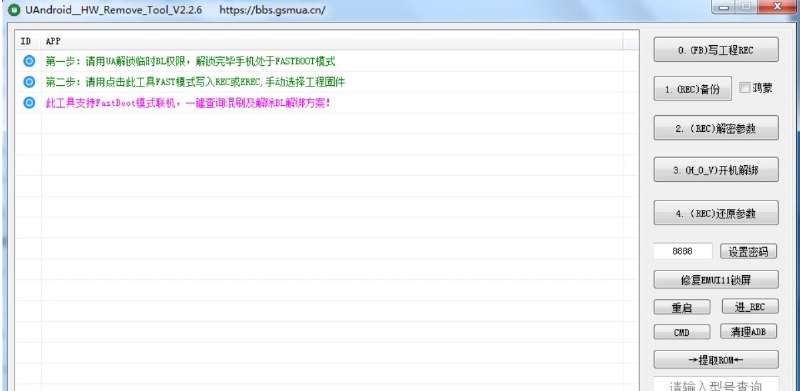
Task: Select the blue icon beside 第二步 row
Action: (29, 82)
